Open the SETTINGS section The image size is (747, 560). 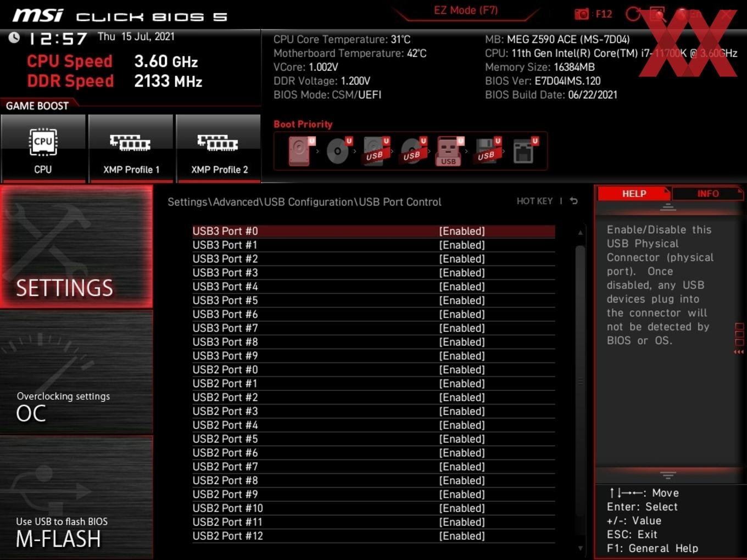click(x=76, y=247)
